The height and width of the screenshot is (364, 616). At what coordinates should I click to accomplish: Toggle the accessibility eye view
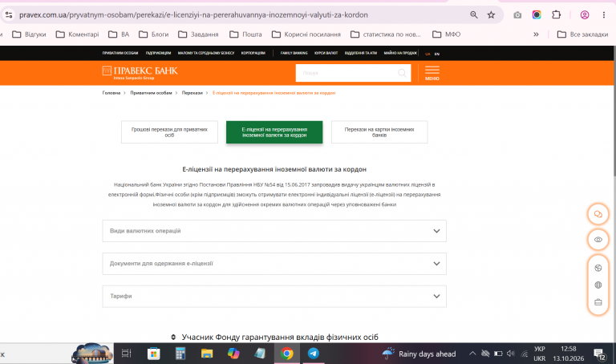click(598, 240)
